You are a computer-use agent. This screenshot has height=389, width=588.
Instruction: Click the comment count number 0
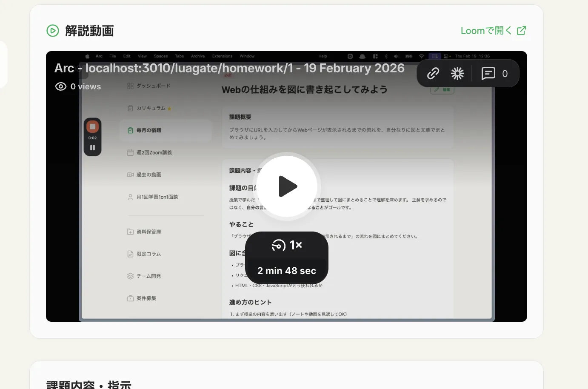point(505,74)
